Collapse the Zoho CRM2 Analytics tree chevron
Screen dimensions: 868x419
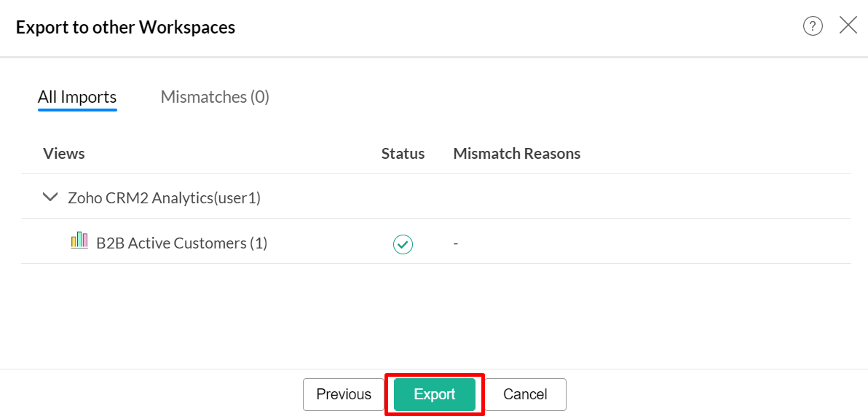tap(50, 197)
